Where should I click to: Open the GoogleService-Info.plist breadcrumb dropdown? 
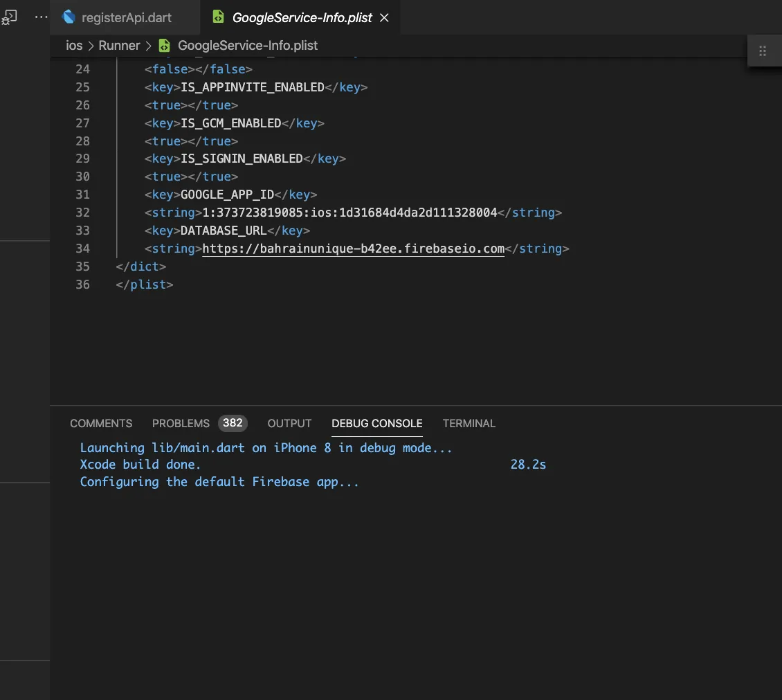[248, 46]
